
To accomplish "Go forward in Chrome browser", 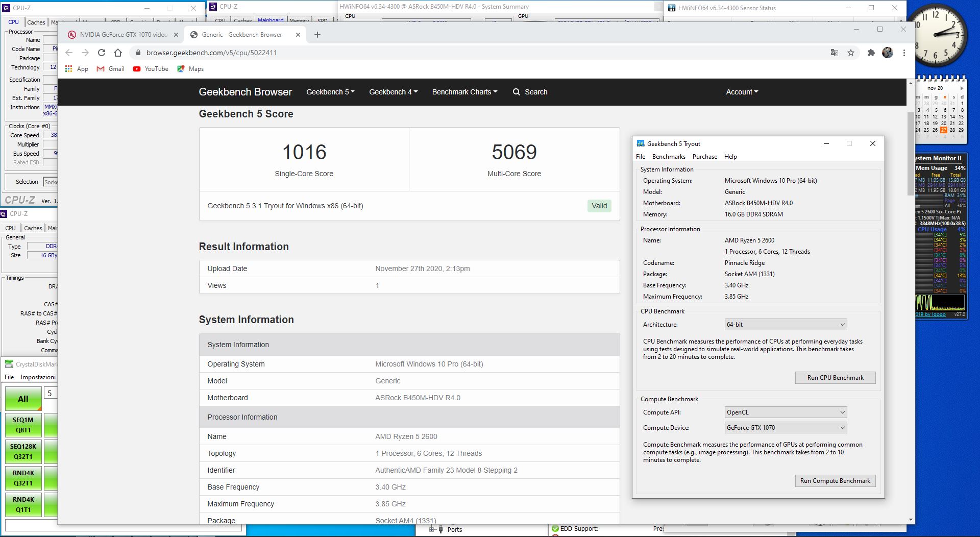I will [x=85, y=53].
